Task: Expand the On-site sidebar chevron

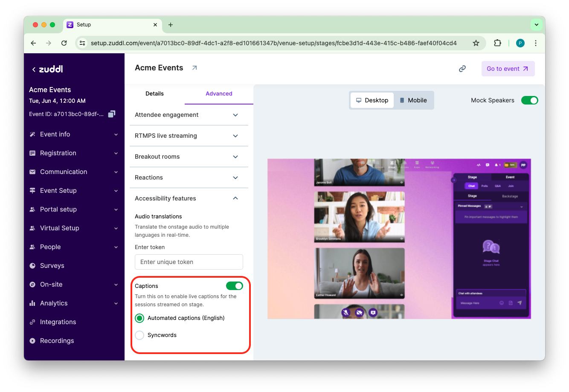Action: pos(116,285)
